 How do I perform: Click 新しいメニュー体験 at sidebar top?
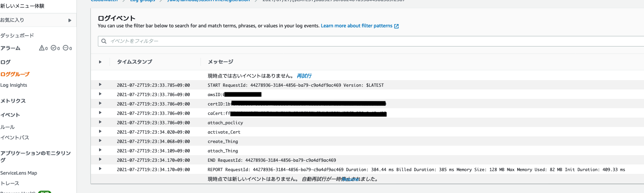[22, 6]
